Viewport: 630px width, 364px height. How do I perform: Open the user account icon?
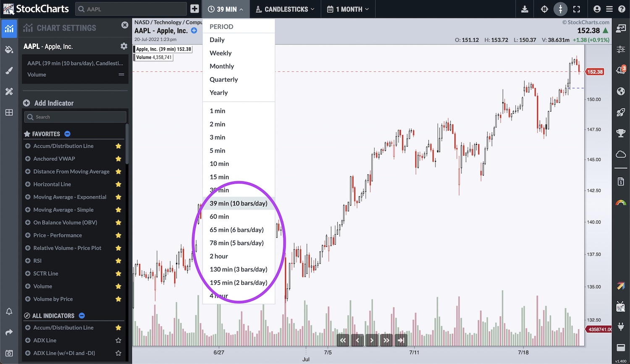tap(597, 9)
